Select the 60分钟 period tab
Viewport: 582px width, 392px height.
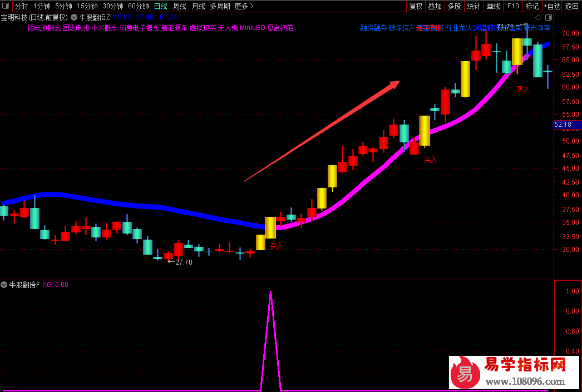pos(138,6)
